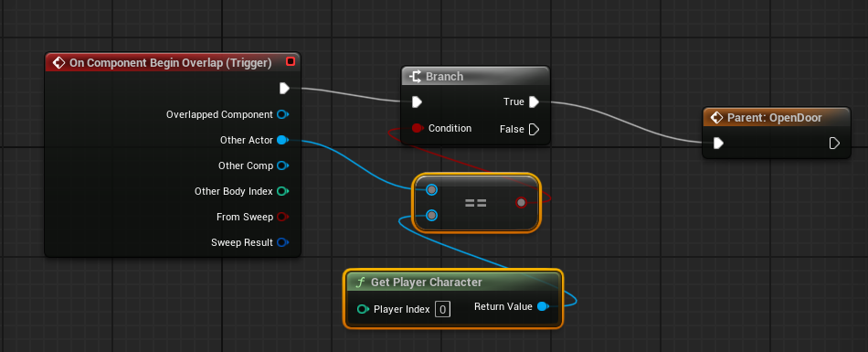Click the Overlapped Component label
Screen dimensions: 868x352
click(219, 115)
